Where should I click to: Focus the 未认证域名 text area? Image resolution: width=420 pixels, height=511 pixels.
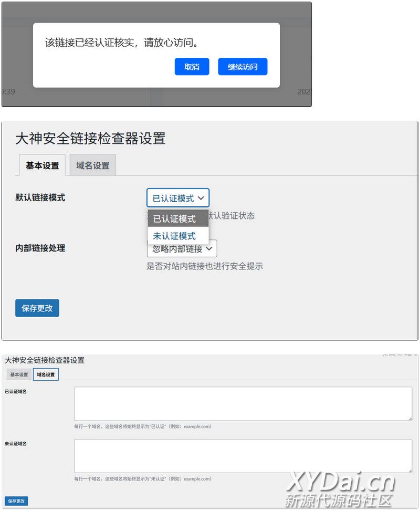click(x=243, y=455)
